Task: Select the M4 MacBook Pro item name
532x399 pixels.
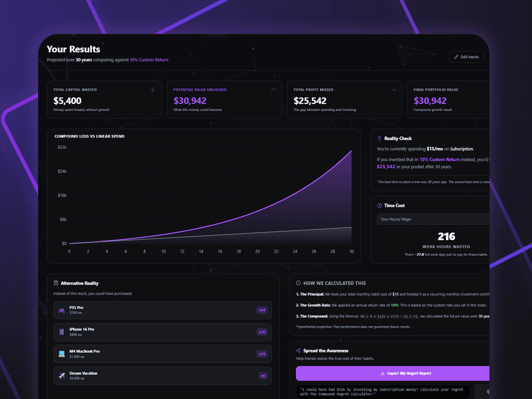Action: point(85,351)
